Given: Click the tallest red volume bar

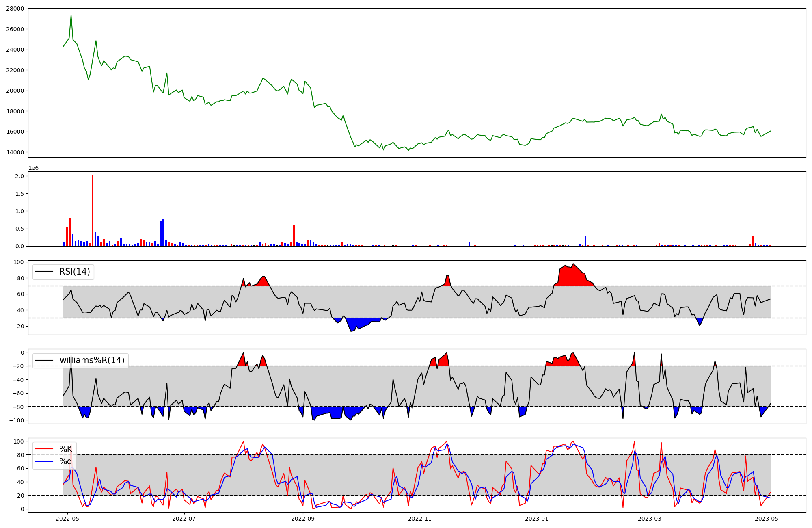Looking at the screenshot, I should (x=93, y=211).
